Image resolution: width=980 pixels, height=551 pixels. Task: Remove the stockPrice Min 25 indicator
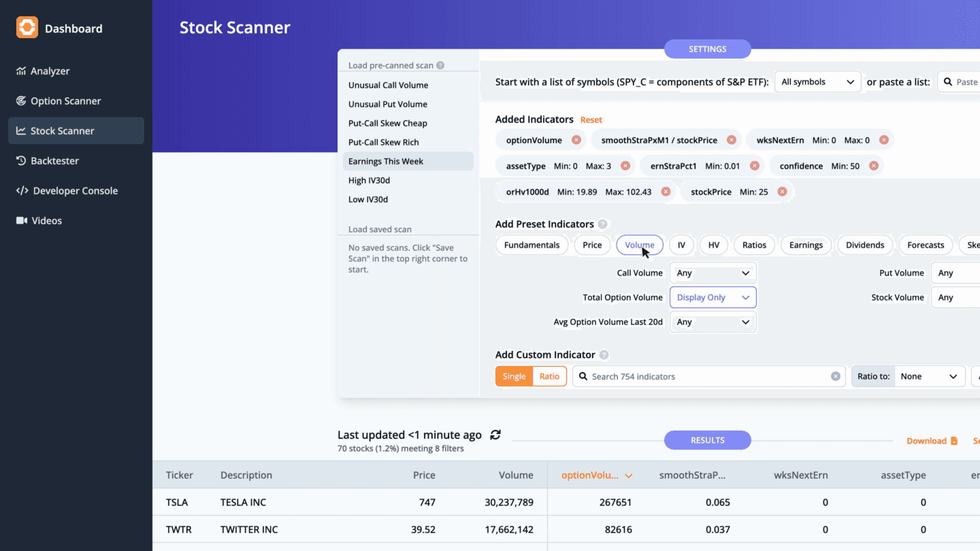coord(782,192)
